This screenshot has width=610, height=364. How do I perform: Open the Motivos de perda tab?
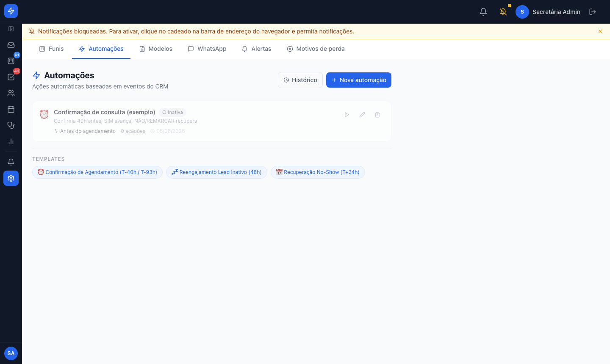(x=316, y=49)
